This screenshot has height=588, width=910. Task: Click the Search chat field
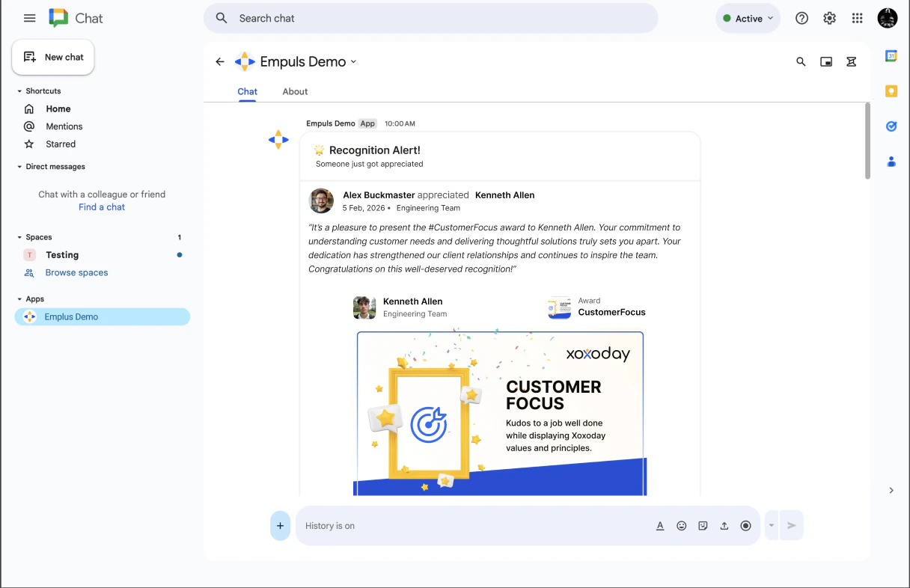[x=431, y=18]
